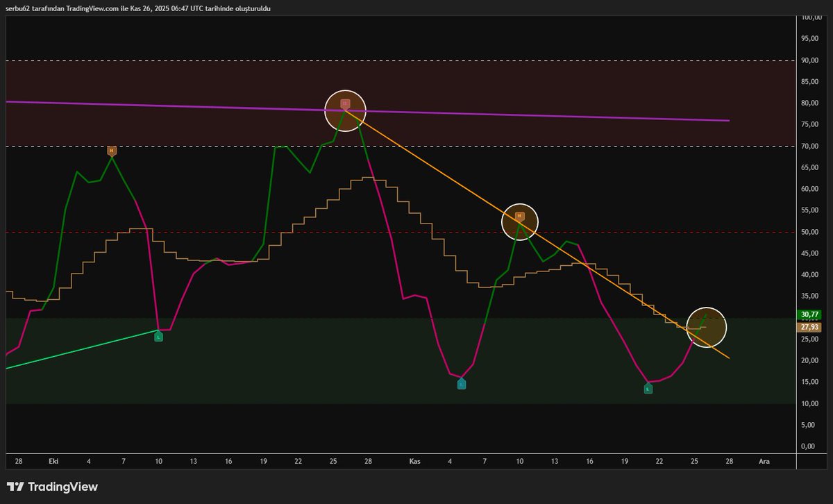Click the Kas month label on time axis
The height and width of the screenshot is (504, 833).
pos(415,461)
